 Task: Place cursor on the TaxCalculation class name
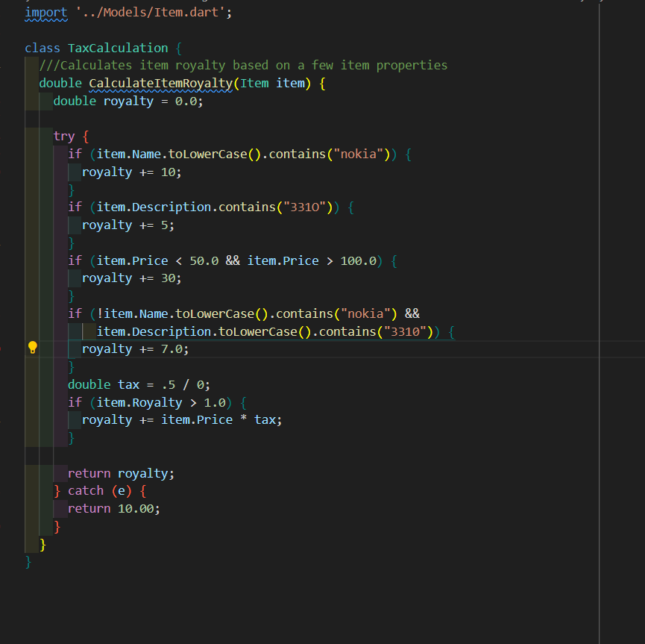click(x=117, y=47)
